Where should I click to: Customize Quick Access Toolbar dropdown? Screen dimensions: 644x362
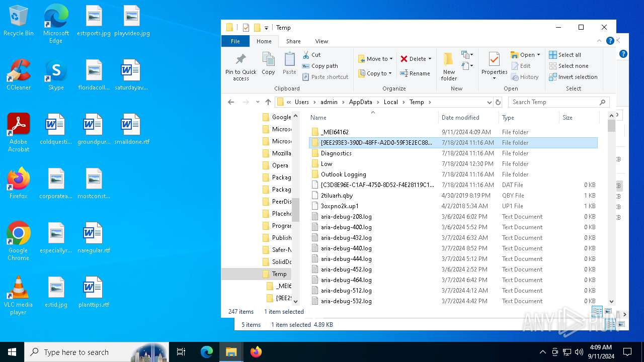point(266,28)
